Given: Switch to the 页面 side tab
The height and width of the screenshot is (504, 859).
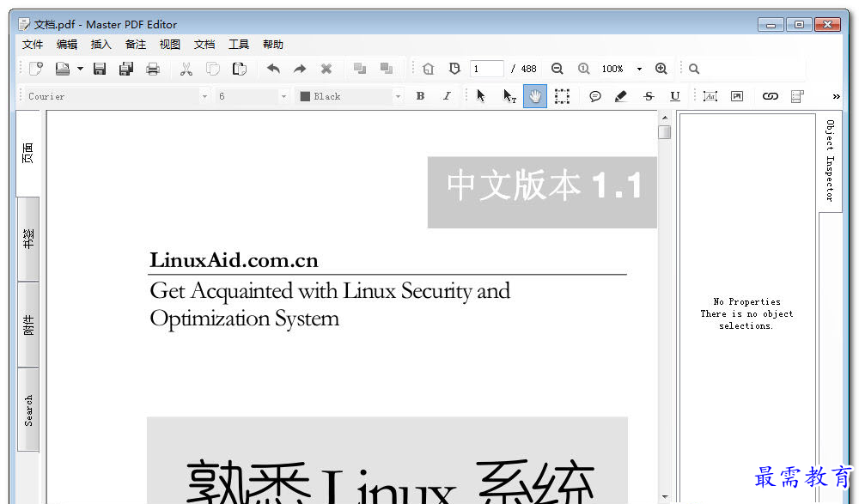Looking at the screenshot, I should [28, 154].
